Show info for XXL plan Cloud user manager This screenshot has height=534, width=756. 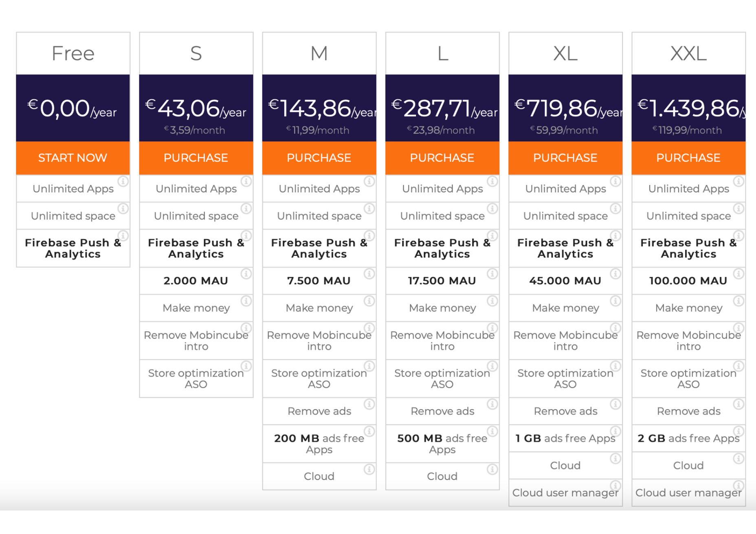[x=738, y=486]
